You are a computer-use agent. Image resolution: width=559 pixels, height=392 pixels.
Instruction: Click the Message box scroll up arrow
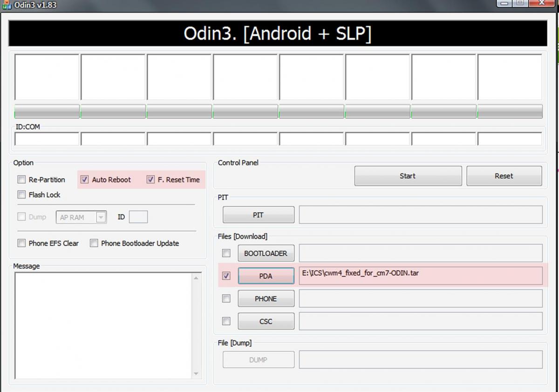(196, 278)
